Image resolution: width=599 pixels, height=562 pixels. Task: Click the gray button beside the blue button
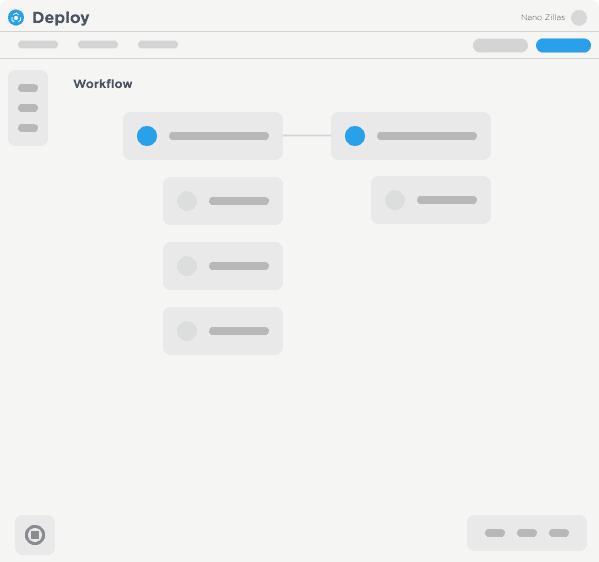point(500,45)
